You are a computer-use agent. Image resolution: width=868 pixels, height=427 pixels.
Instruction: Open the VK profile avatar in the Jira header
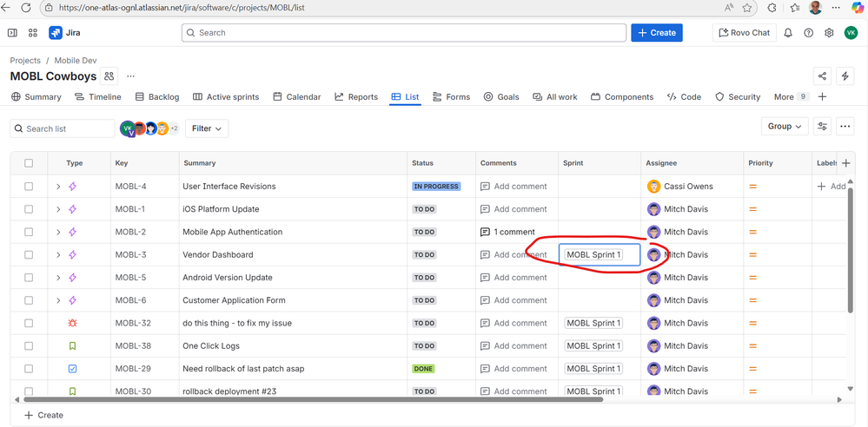click(851, 33)
